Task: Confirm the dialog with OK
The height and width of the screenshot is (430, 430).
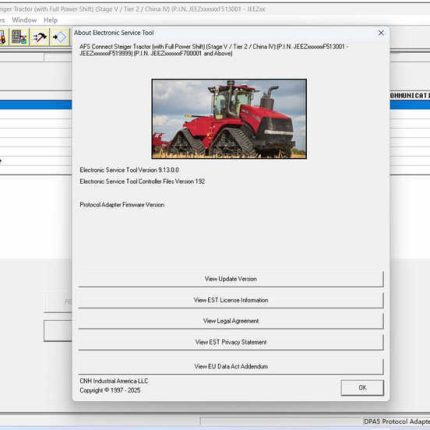Action: tap(362, 388)
